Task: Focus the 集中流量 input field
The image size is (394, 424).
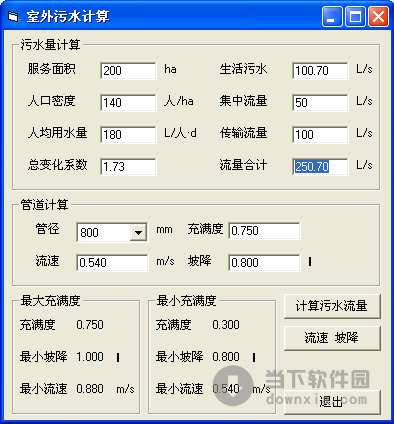Action: coord(320,103)
